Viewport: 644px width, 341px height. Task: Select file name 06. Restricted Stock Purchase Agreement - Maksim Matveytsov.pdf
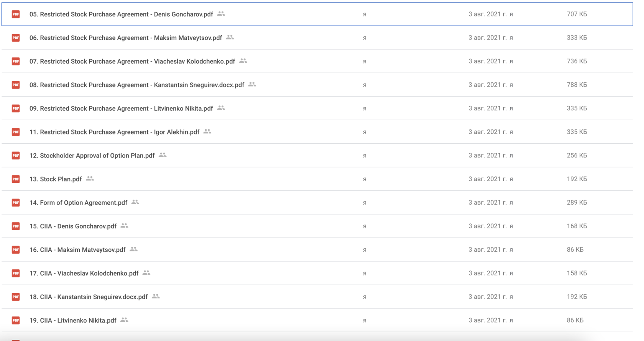tap(126, 38)
